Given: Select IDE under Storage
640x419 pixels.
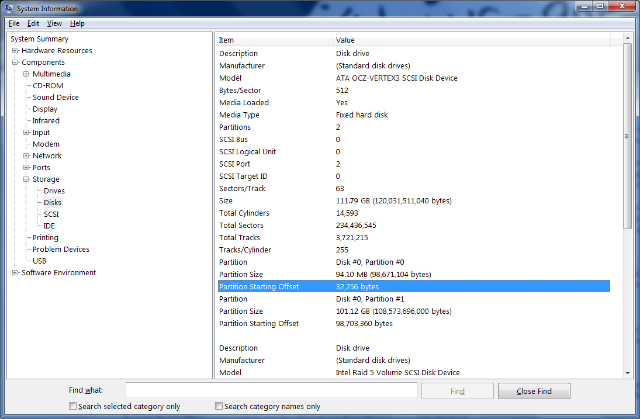Looking at the screenshot, I should click(49, 226).
